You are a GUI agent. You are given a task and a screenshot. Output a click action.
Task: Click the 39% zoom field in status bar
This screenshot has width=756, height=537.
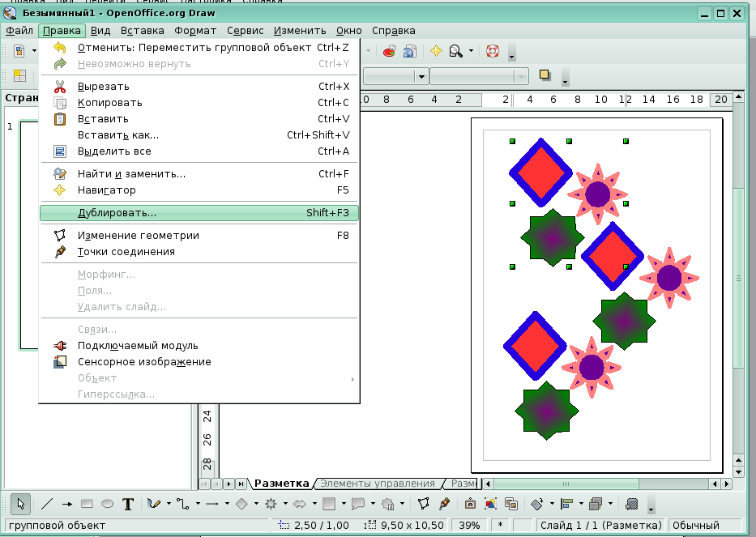(x=470, y=525)
